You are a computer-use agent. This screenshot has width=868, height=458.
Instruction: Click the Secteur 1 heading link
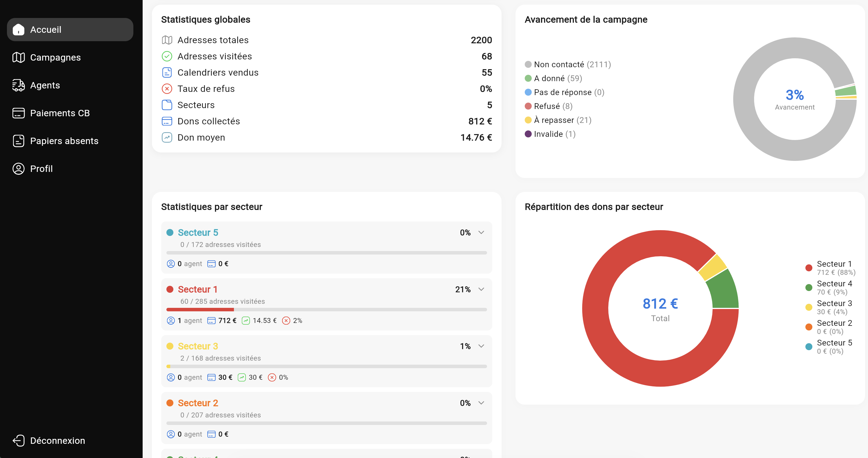(197, 289)
